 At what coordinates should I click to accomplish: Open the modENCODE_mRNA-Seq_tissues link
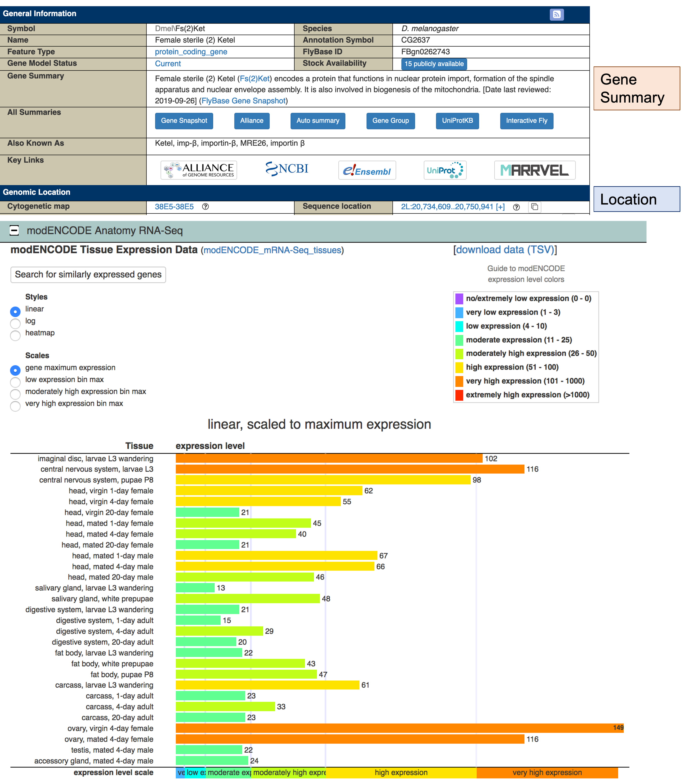[x=272, y=250]
